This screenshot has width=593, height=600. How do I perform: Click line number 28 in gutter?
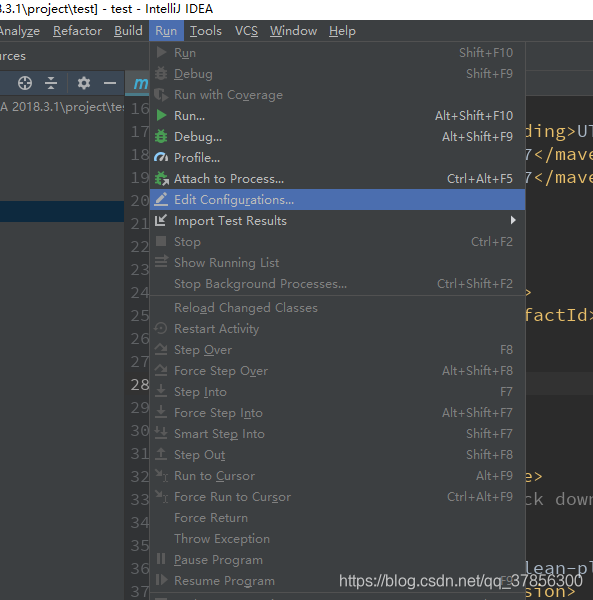pos(140,385)
